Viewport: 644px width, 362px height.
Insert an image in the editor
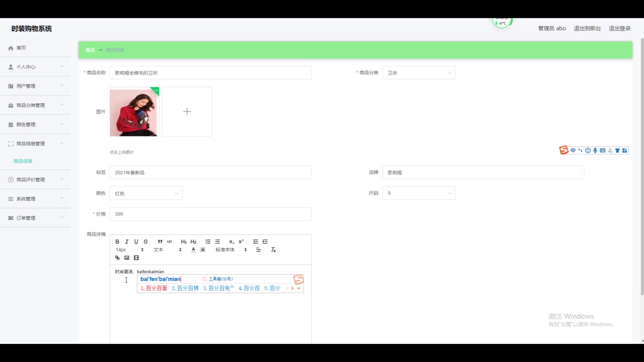(127, 258)
